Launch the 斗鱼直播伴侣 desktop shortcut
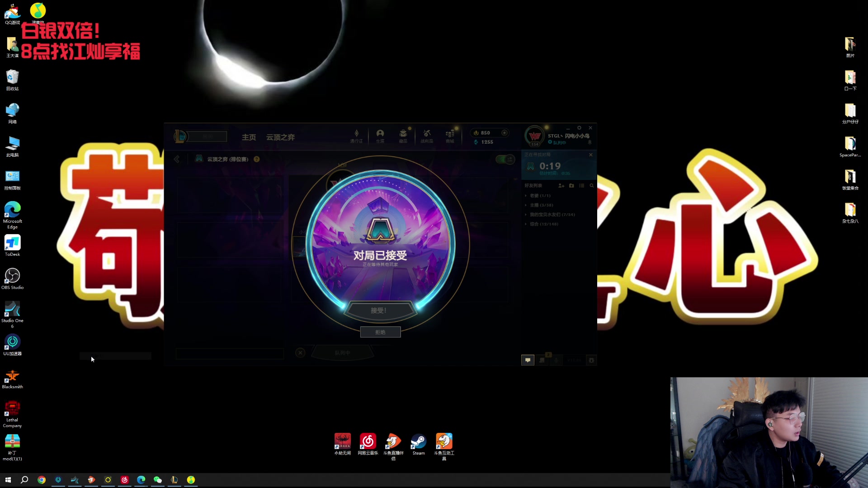Image resolution: width=868 pixels, height=488 pixels. coord(393,446)
